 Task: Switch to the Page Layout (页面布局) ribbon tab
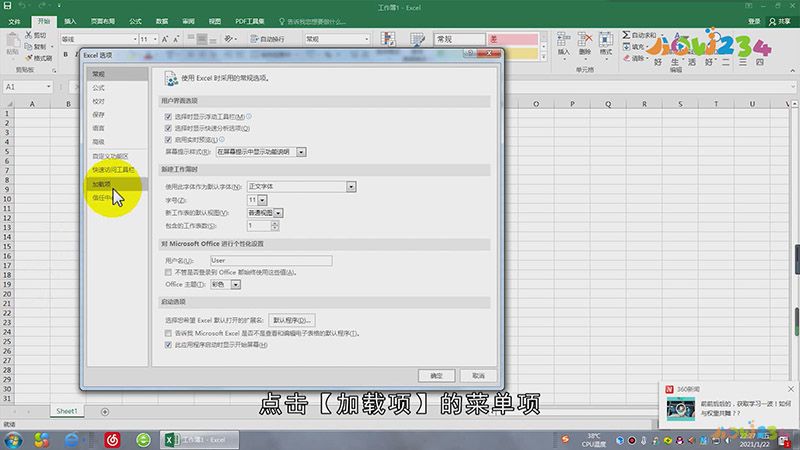[x=103, y=21]
